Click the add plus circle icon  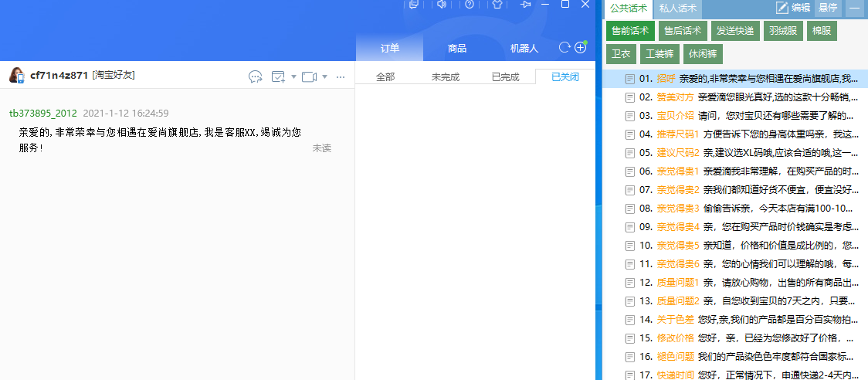click(x=581, y=48)
